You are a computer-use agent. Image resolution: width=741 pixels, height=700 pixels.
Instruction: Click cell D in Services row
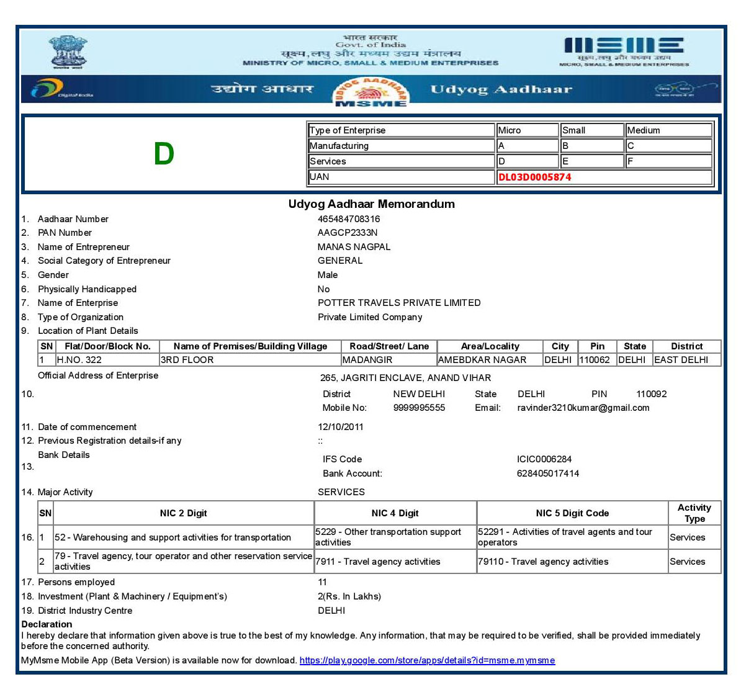pos(528,161)
